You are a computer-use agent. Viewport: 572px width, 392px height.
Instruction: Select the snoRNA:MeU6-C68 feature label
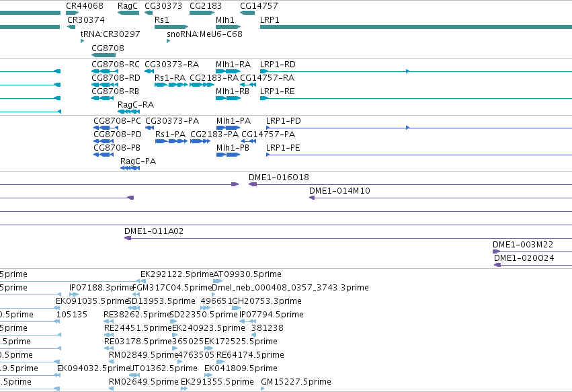(204, 34)
